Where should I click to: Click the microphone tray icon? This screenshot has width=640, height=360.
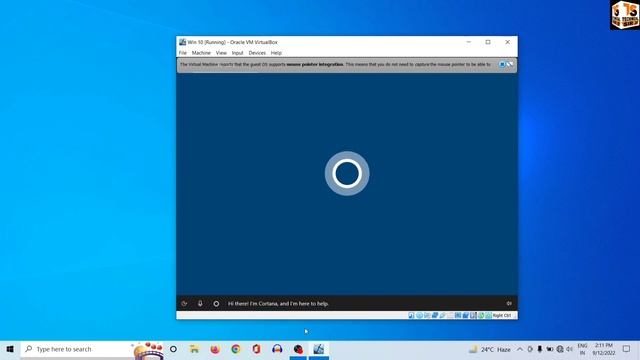tap(540, 349)
